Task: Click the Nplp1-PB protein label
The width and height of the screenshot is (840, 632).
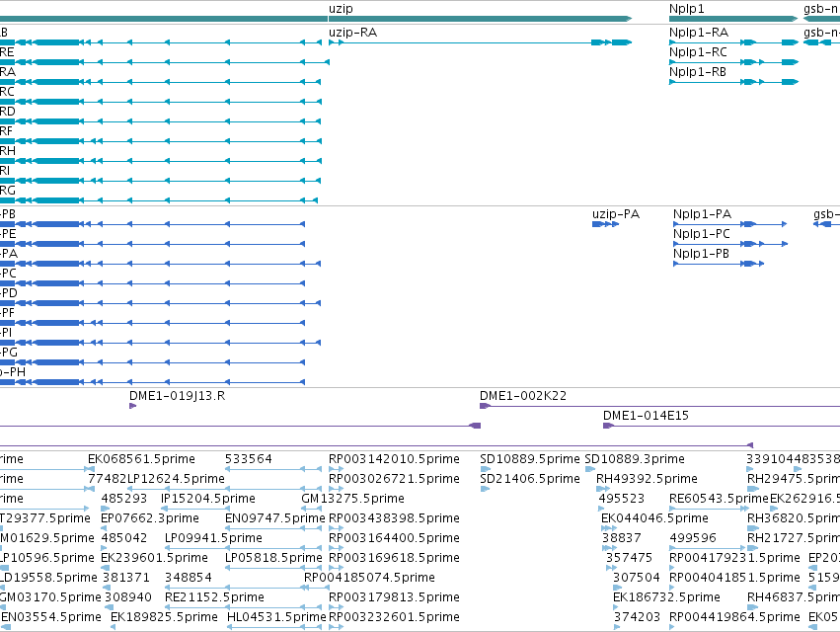Action: pos(701,254)
